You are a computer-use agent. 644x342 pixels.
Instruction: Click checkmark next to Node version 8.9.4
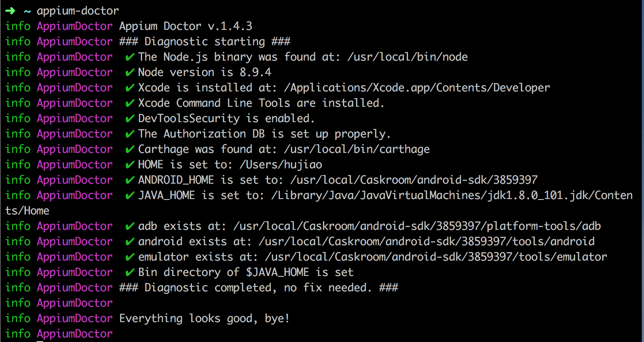130,72
